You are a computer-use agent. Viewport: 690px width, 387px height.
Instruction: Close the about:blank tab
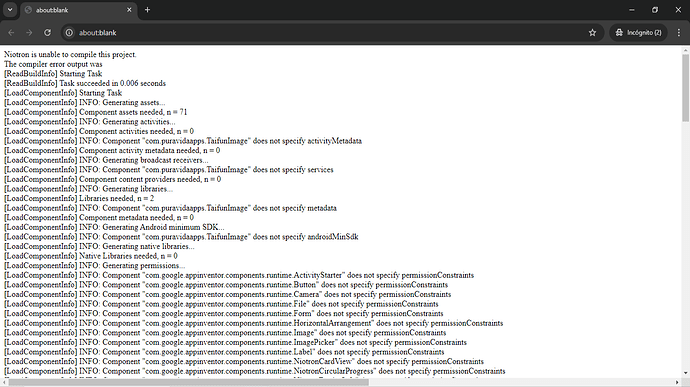129,10
